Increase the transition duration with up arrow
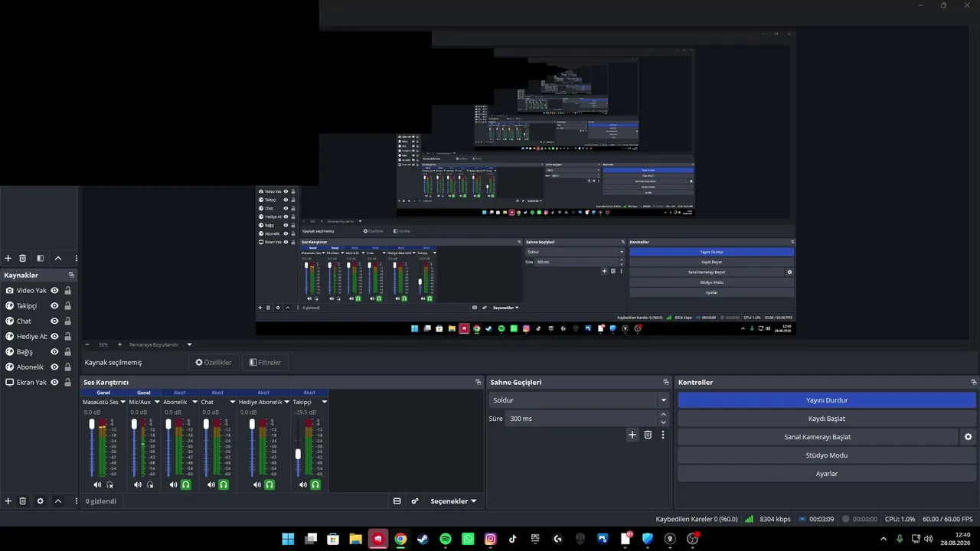 click(x=663, y=415)
